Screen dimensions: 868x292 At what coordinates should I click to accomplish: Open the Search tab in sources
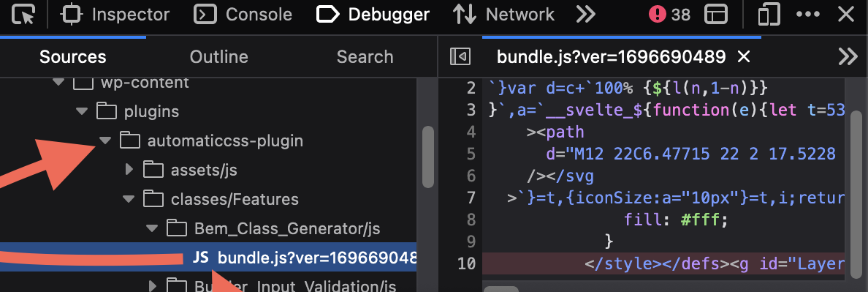(365, 56)
